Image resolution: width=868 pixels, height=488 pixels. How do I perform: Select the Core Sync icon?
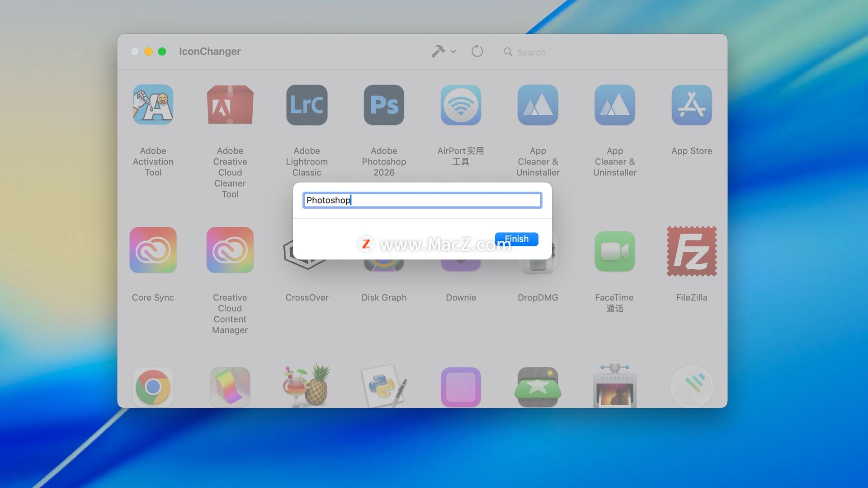(153, 250)
